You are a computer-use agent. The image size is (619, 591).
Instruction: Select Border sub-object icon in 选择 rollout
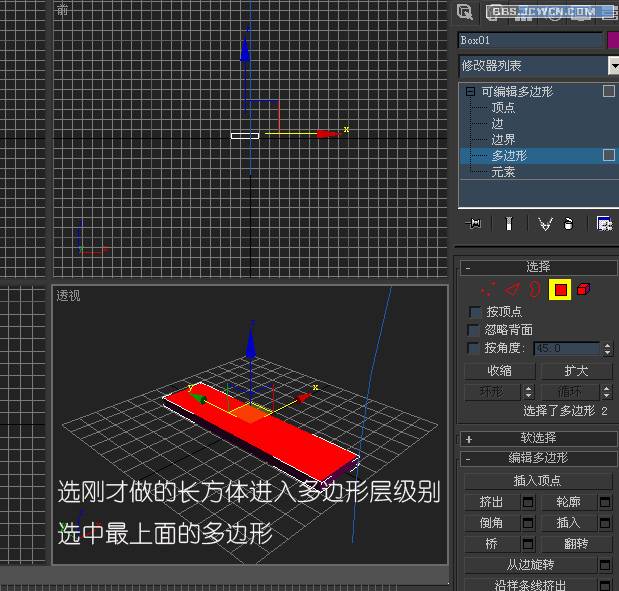tap(535, 290)
